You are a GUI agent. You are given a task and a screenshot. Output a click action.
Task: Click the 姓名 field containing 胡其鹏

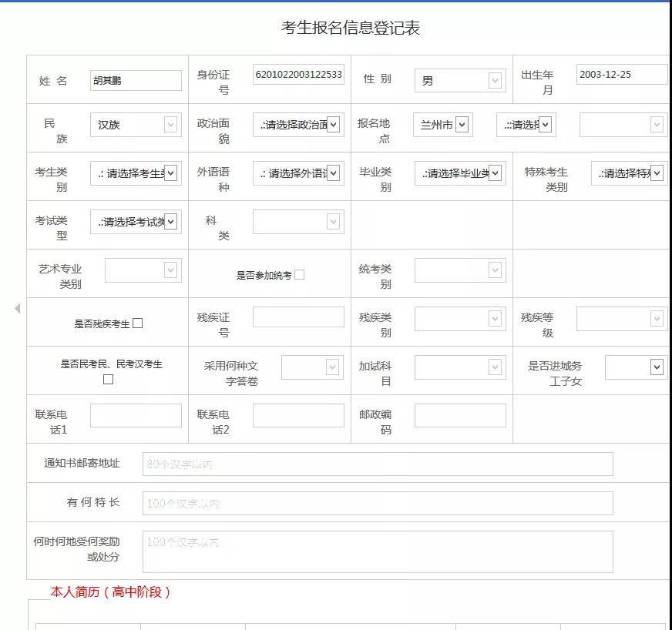click(136, 80)
